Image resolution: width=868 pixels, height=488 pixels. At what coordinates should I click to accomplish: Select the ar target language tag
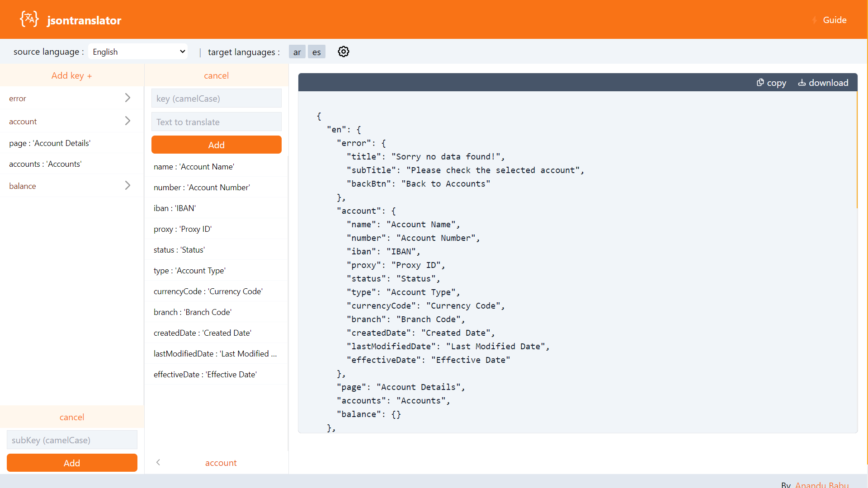click(297, 52)
